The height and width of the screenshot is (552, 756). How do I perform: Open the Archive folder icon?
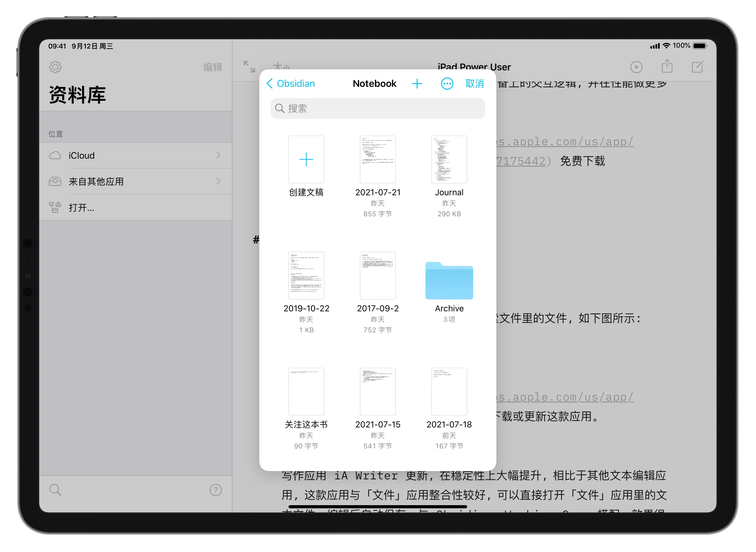click(449, 281)
